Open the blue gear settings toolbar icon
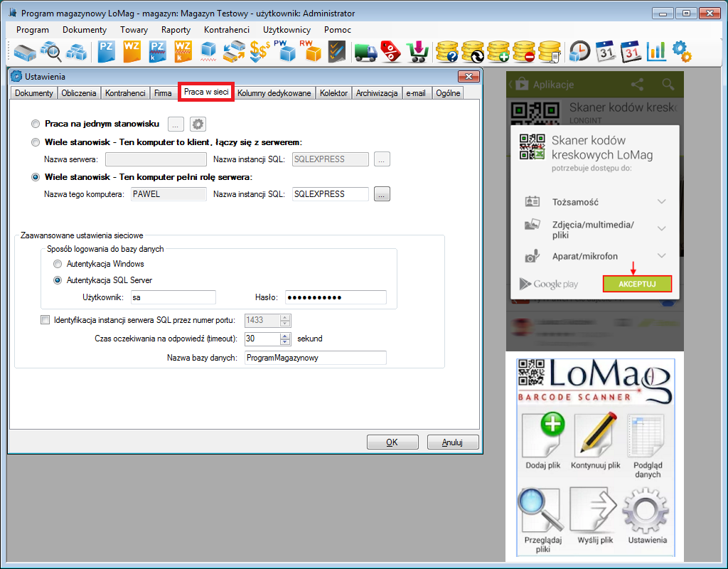Viewport: 728px width, 569px height. pos(682,51)
